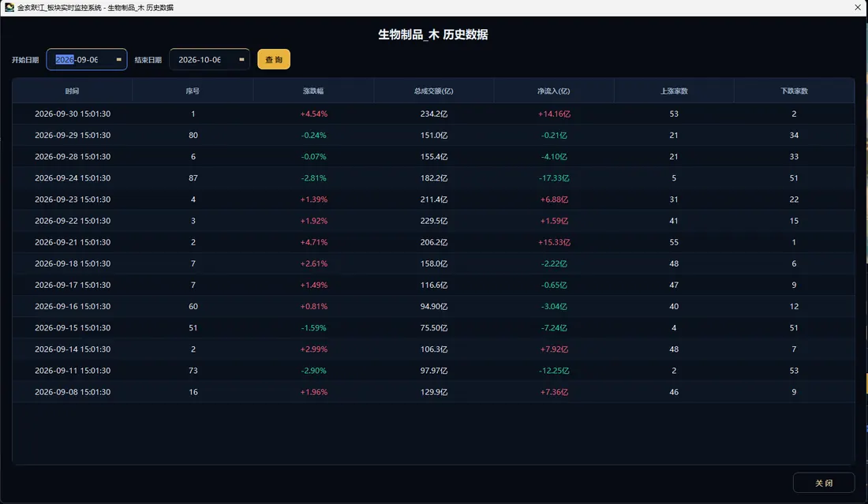The width and height of the screenshot is (868, 504).
Task: Click the yellow 查询 query button
Action: coord(274,59)
